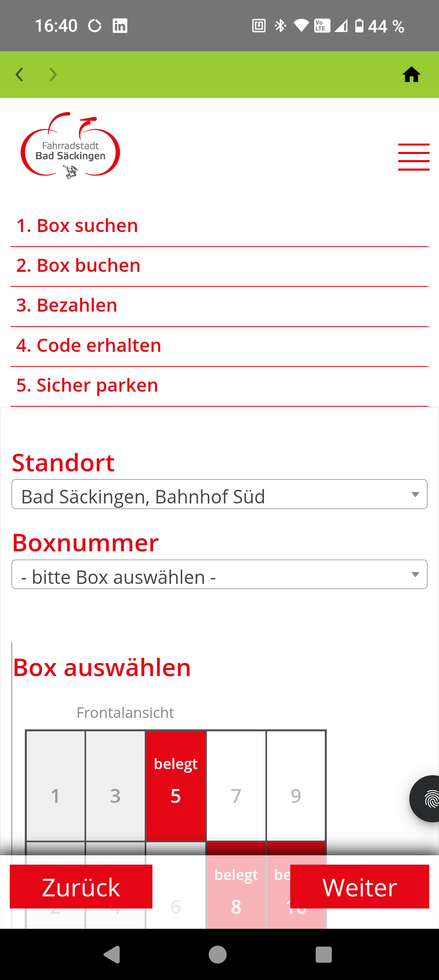
Task: Click the Zurück button
Action: tap(81, 887)
